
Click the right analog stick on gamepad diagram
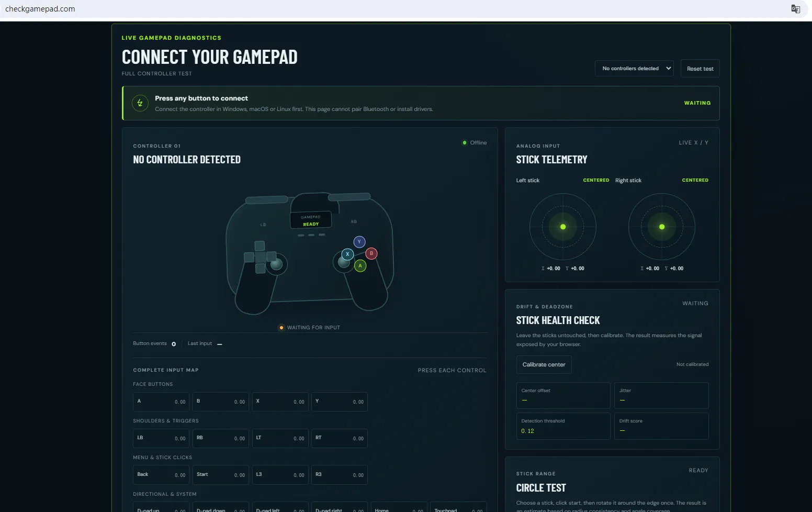tap(344, 262)
